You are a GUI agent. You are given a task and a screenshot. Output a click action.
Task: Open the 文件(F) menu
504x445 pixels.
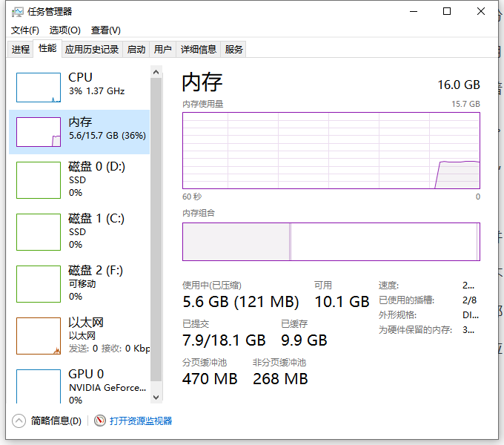click(x=24, y=30)
